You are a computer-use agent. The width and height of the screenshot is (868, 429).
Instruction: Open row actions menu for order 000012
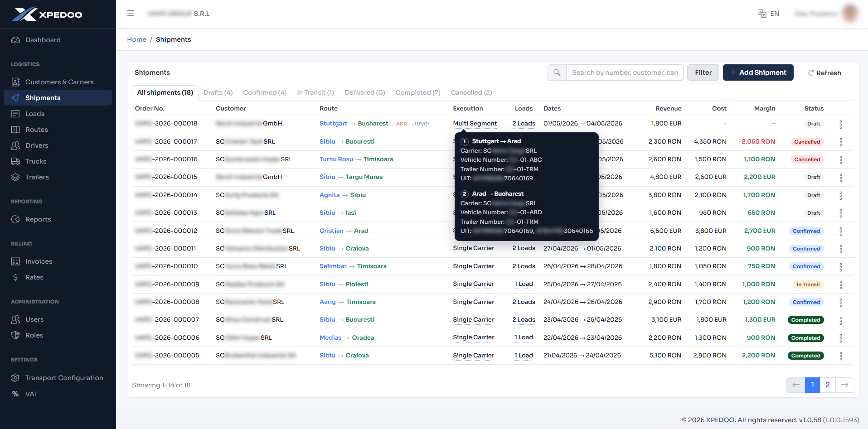[841, 231]
